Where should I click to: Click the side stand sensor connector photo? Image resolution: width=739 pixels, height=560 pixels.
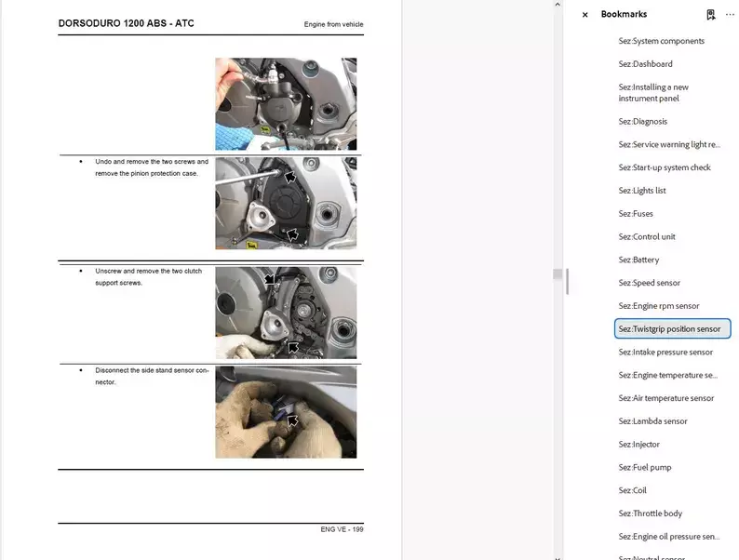pos(286,412)
